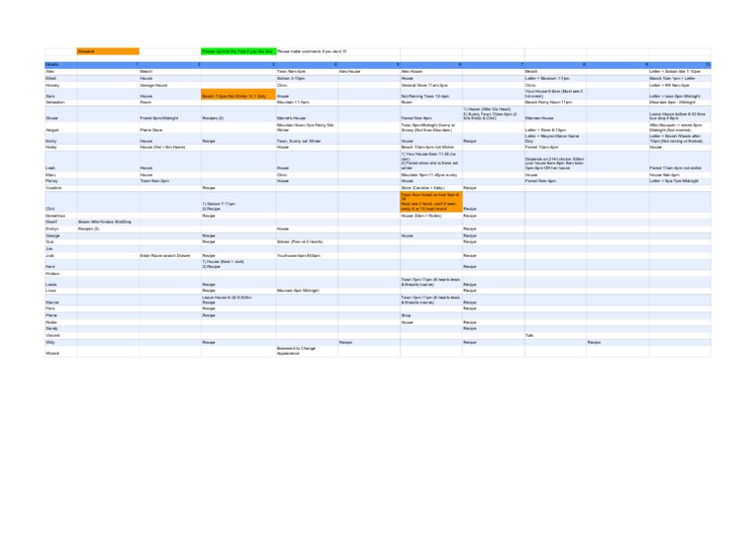
Task: Select the Caroline name cell
Action: (61, 187)
